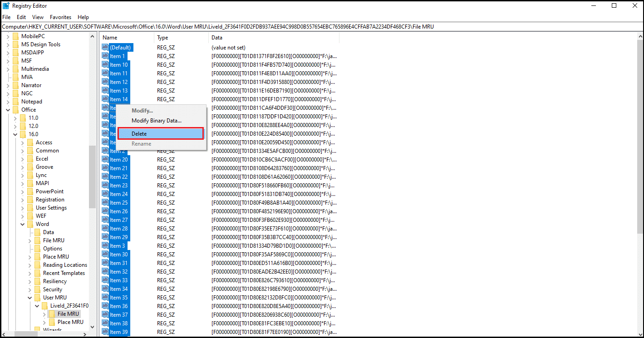Click the folder icon next to Excel key

point(30,159)
